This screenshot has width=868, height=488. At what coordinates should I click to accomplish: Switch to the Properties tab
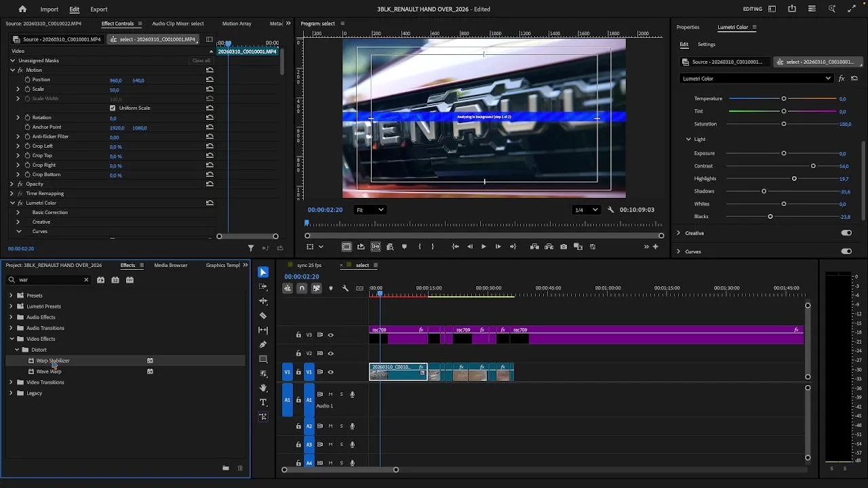688,27
